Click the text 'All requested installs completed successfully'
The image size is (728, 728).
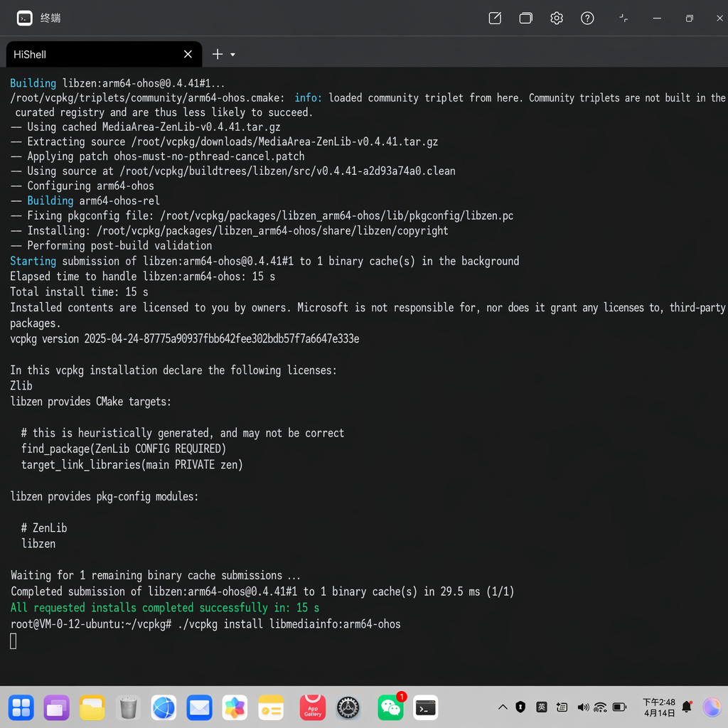click(x=139, y=607)
